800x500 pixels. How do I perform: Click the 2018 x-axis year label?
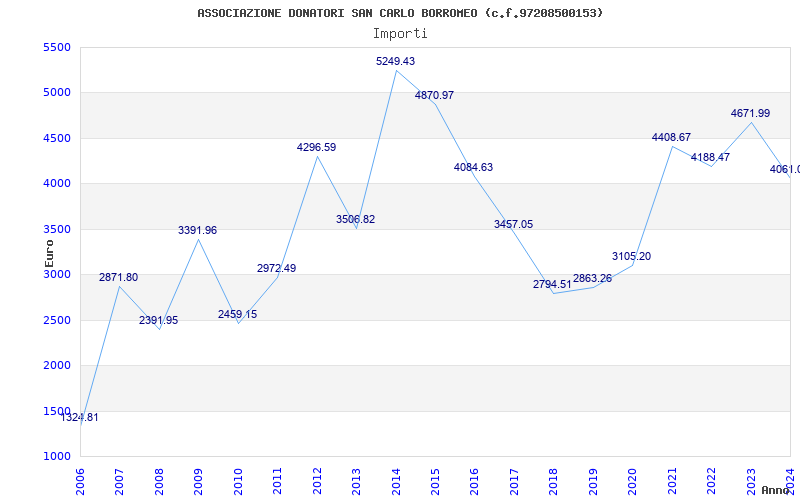554,482
